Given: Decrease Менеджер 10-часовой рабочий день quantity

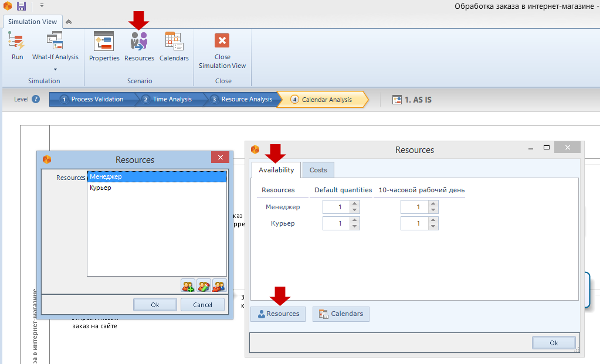Looking at the screenshot, I should pyautogui.click(x=433, y=210).
